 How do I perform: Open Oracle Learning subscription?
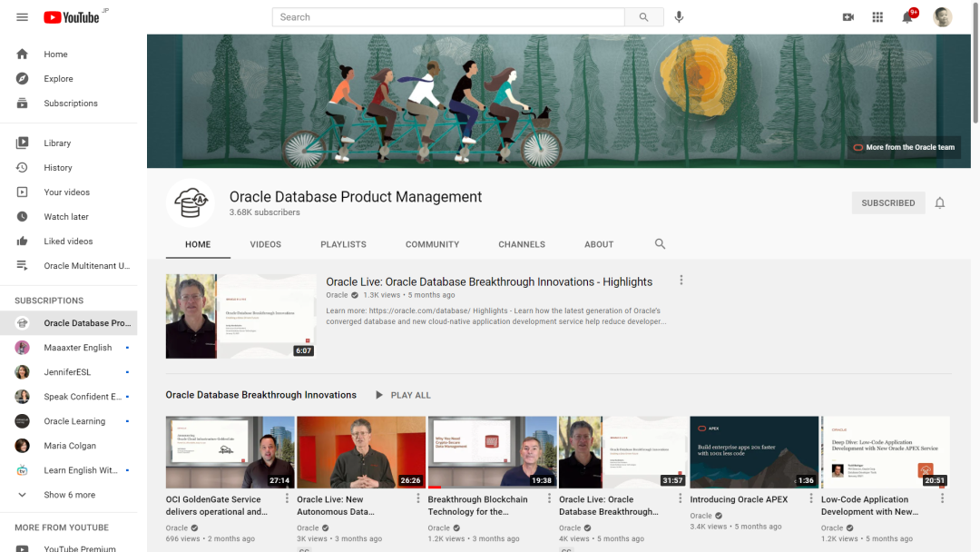pos(69,421)
